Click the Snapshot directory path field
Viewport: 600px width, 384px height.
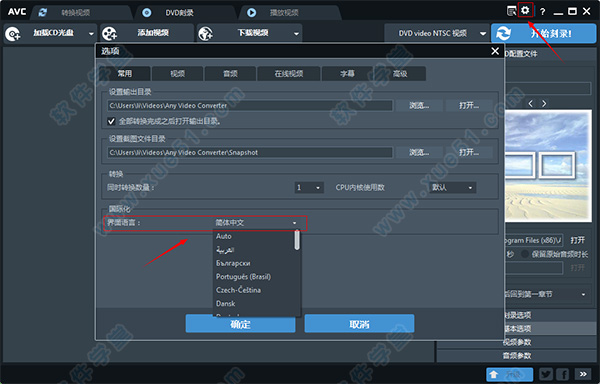click(250, 152)
